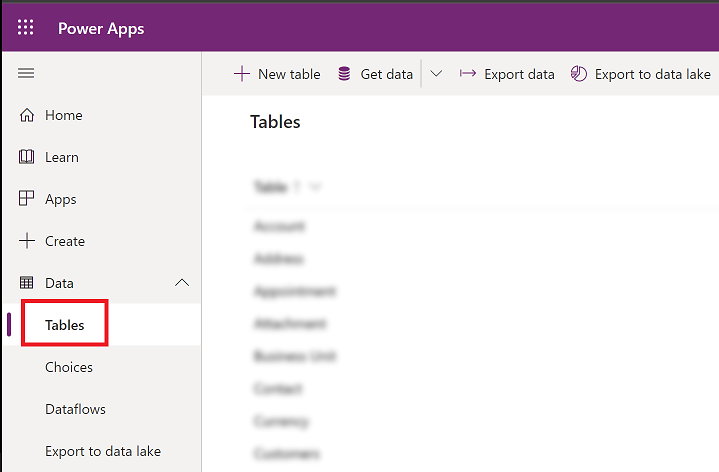Click the Home house icon
This screenshot has width=719, height=472.
27,115
